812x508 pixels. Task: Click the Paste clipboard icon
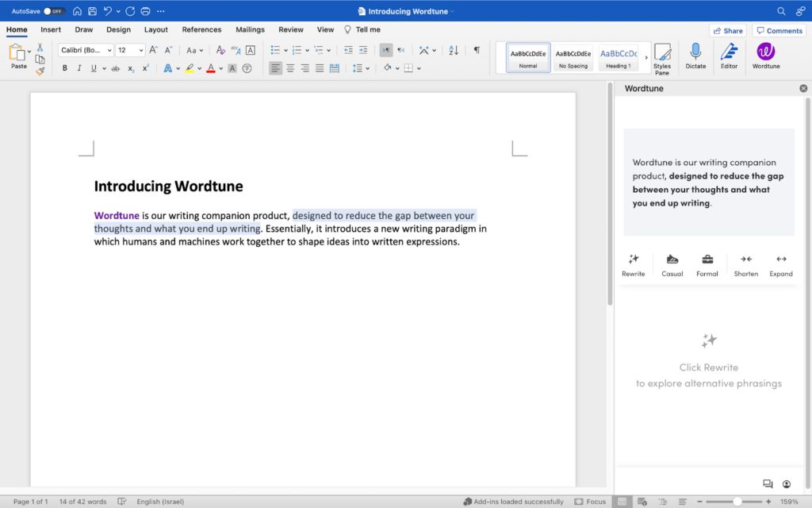[17, 53]
